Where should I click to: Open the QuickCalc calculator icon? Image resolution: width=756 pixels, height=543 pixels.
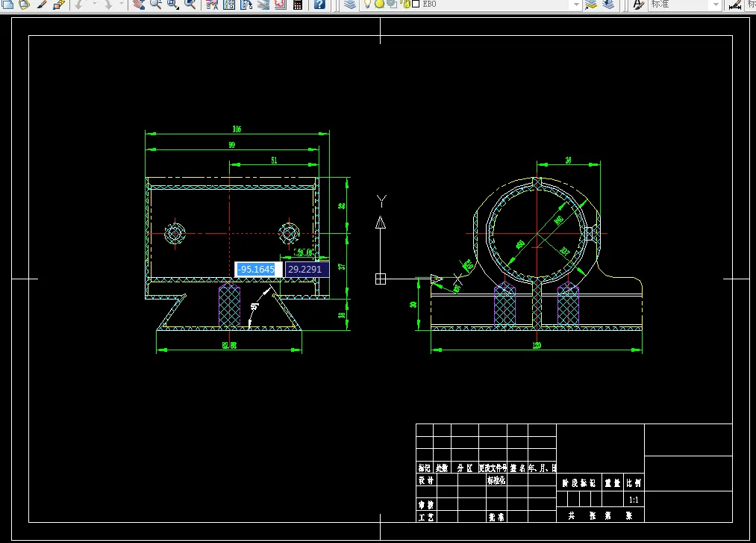click(x=298, y=4)
